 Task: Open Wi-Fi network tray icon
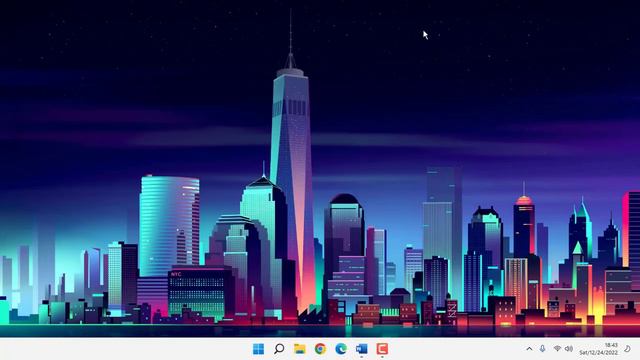click(x=557, y=349)
